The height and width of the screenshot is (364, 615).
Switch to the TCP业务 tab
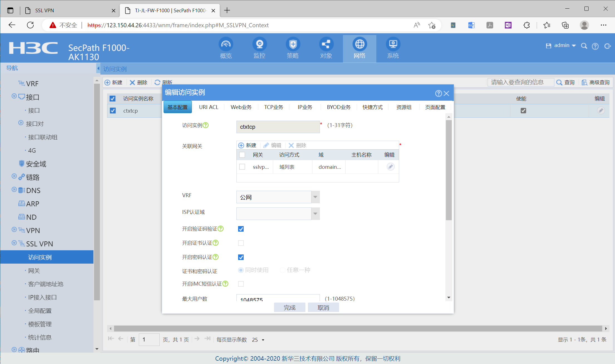(273, 107)
